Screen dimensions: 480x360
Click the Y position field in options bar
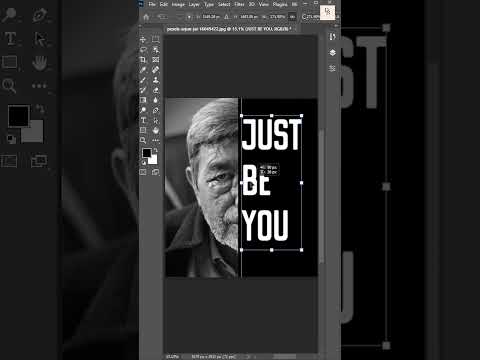click(x=249, y=17)
